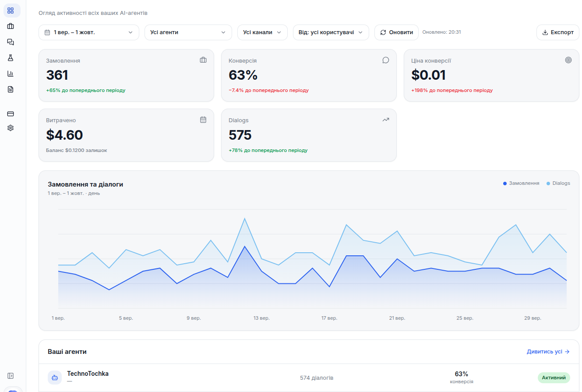Open the flask testing icon in sidebar
The width and height of the screenshot is (582, 392).
click(11, 58)
